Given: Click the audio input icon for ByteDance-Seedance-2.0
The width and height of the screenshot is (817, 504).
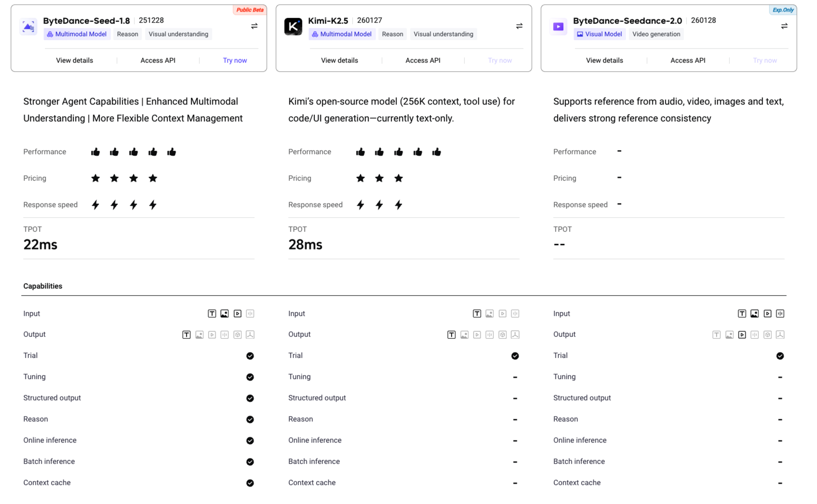Looking at the screenshot, I should click(780, 314).
